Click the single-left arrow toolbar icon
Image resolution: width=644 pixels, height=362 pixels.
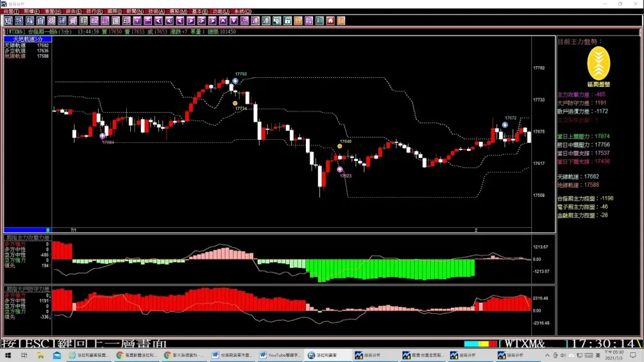180,21
